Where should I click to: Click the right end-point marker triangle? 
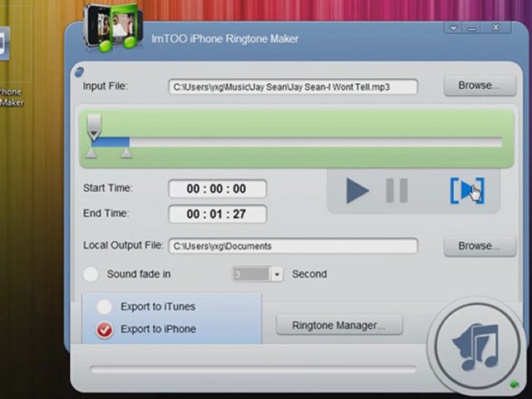126,153
